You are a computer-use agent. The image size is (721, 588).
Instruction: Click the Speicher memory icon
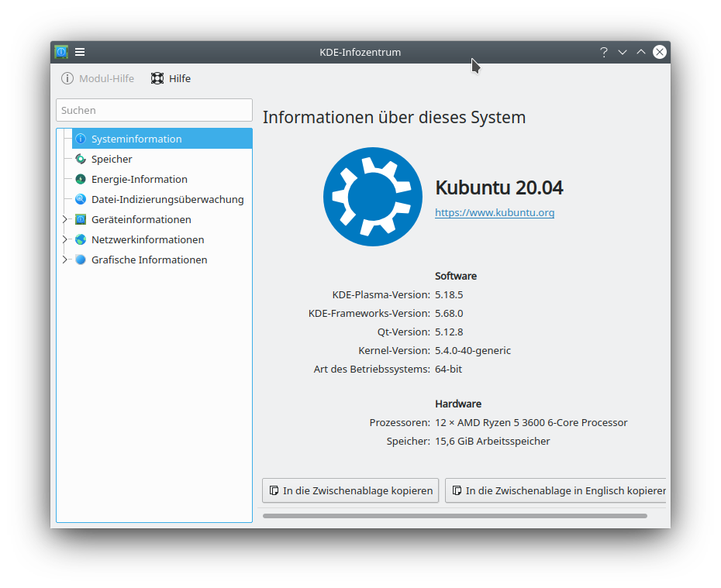coord(81,159)
